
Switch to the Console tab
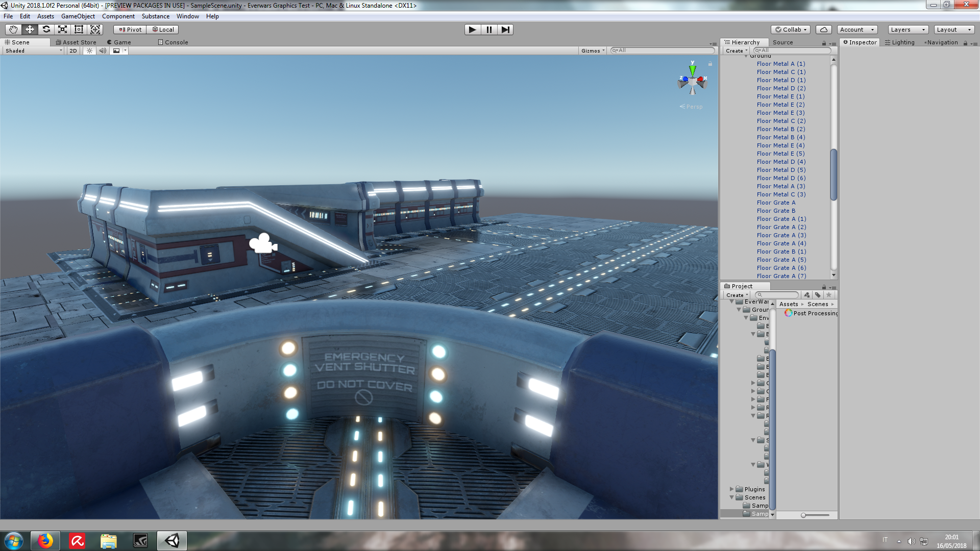coord(173,42)
